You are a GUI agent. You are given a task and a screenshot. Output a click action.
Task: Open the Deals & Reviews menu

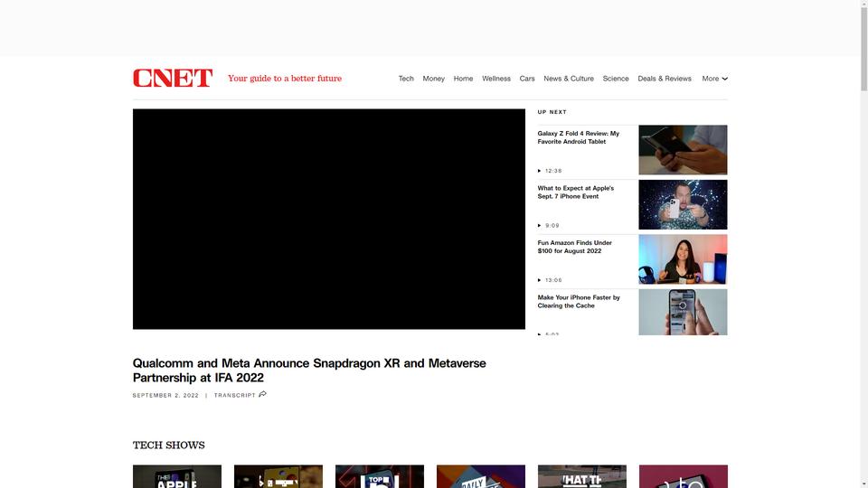coord(665,79)
